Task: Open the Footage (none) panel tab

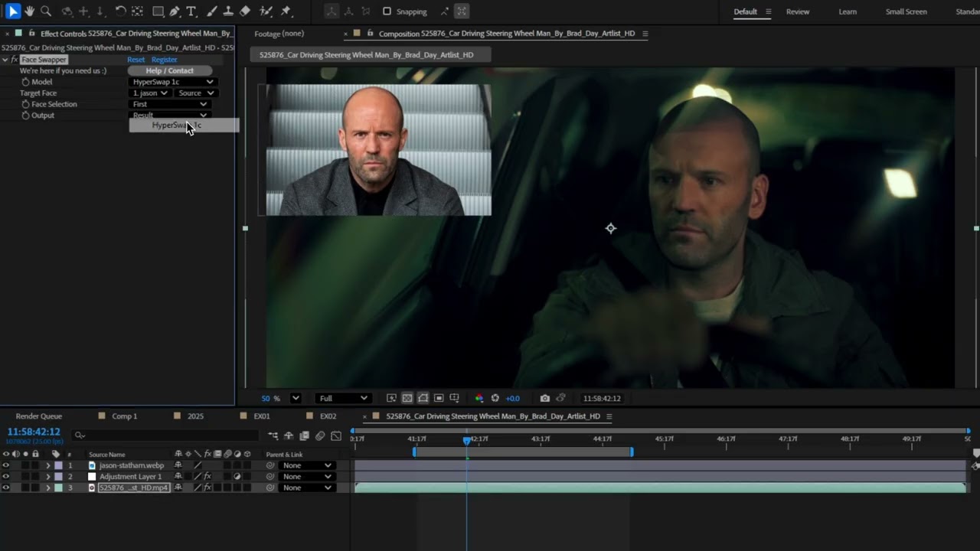Action: coord(279,34)
